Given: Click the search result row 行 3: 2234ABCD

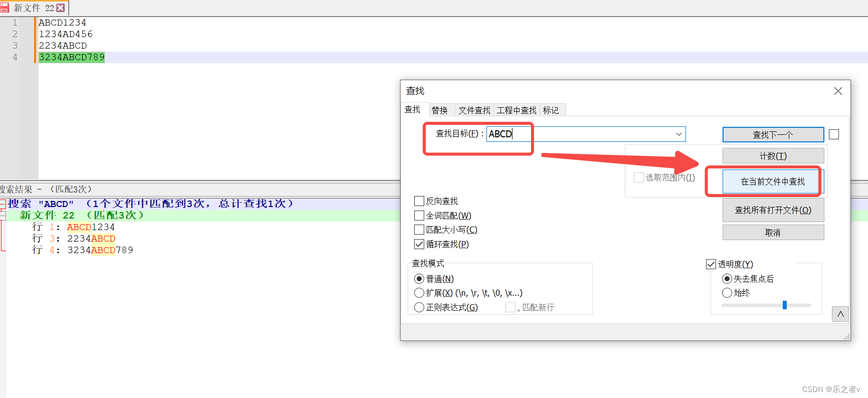Looking at the screenshot, I should pos(73,239).
